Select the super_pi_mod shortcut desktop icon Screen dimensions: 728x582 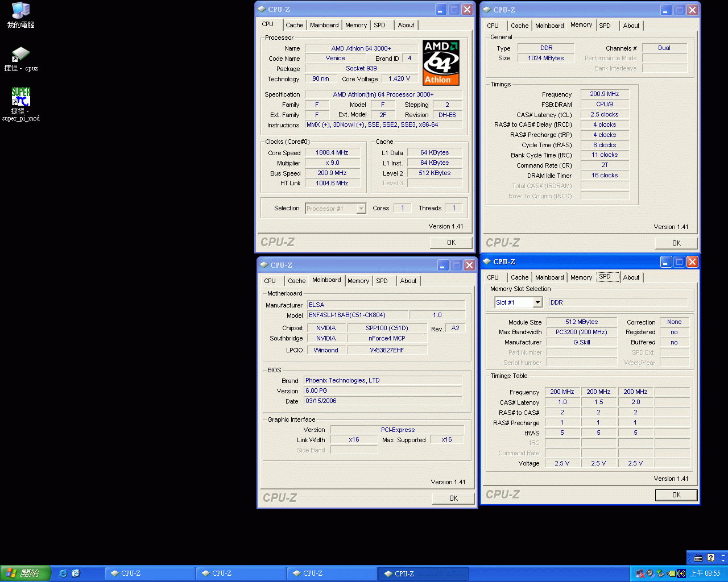click(x=21, y=104)
